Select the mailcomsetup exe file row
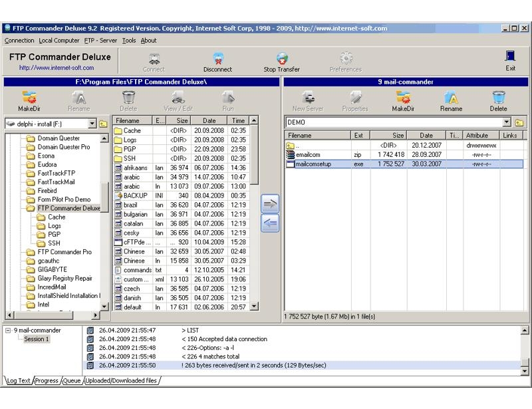The height and width of the screenshot is (409, 532). [x=404, y=164]
